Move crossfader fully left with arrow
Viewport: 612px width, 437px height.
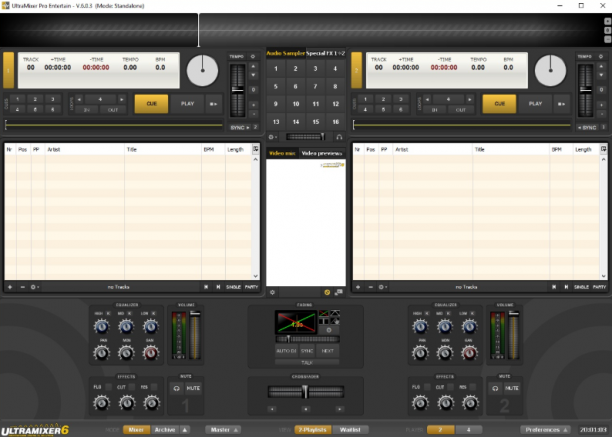pos(272,409)
